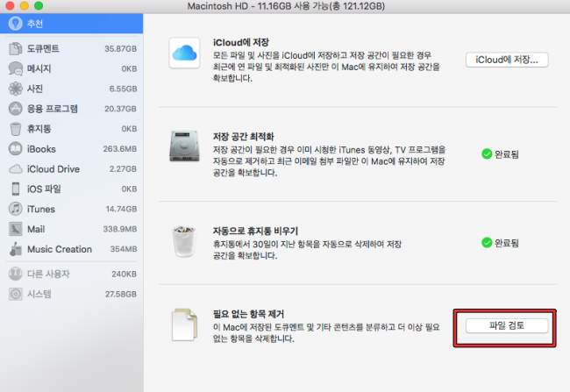The width and height of the screenshot is (570, 392).
Task: Open the 휴지통 sidebar row
Action: pos(71,129)
